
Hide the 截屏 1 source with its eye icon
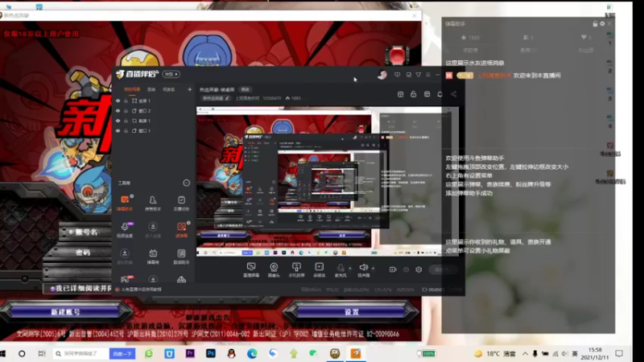[118, 121]
